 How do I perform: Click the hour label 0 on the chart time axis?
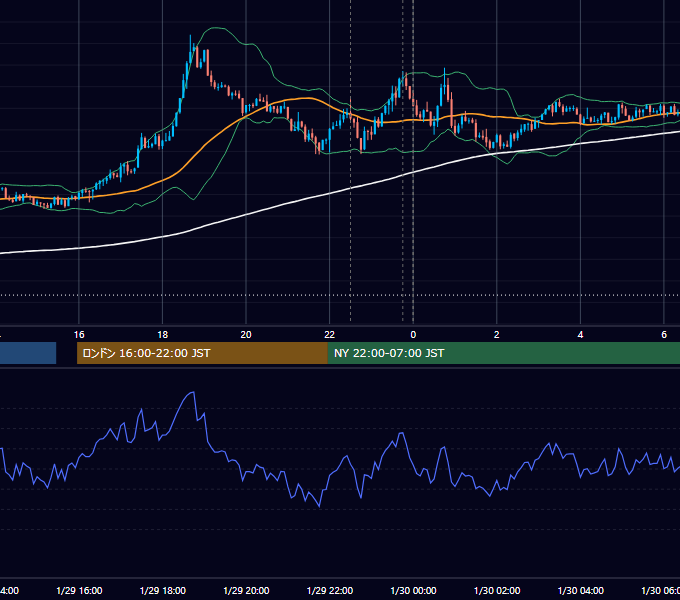(x=413, y=335)
